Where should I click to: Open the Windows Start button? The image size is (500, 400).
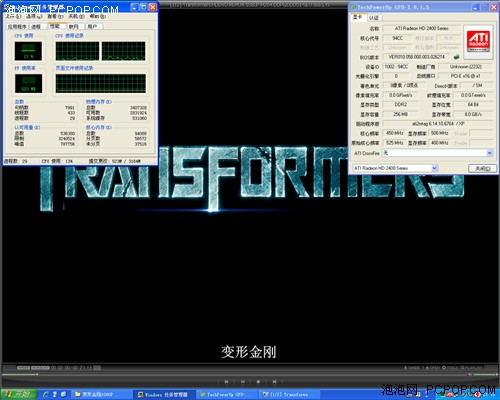[x=18, y=394]
